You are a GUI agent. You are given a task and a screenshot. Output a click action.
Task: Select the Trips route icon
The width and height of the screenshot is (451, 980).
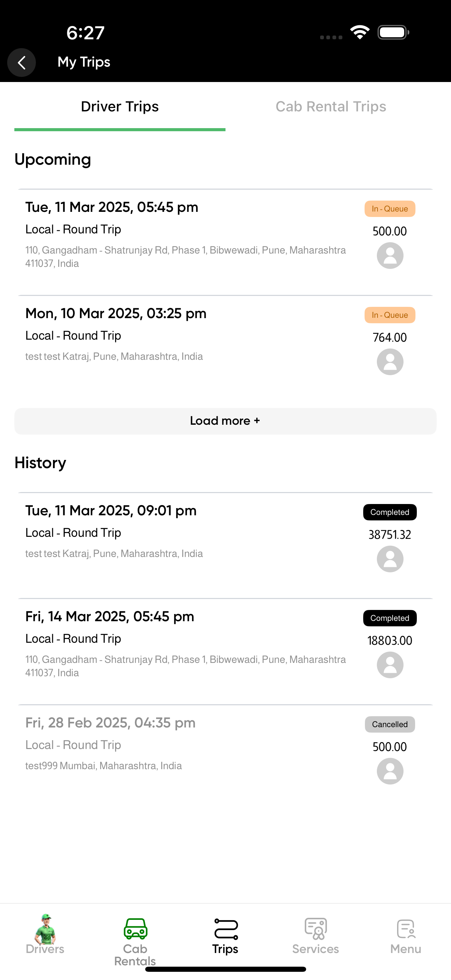(x=226, y=929)
